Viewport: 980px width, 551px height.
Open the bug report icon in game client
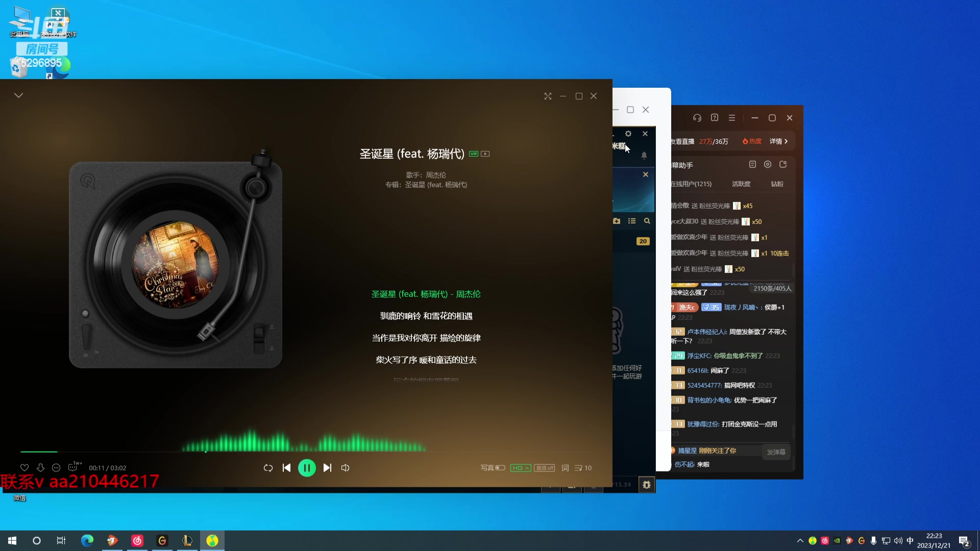pos(647,485)
